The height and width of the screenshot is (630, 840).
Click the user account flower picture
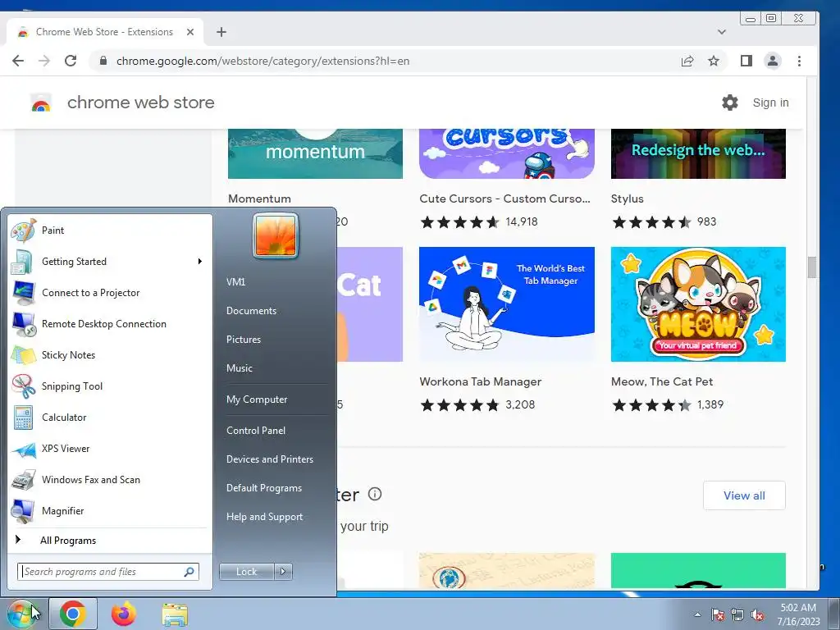276,235
